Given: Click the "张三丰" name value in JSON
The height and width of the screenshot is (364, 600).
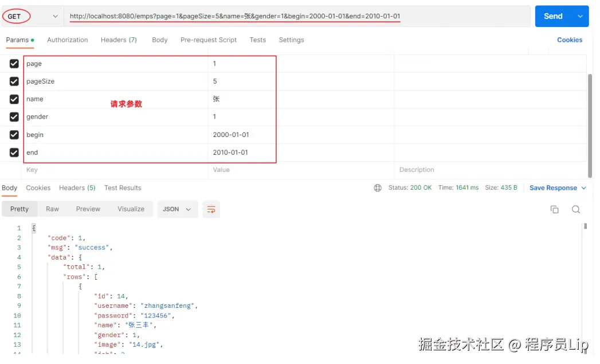Looking at the screenshot, I should tap(139, 326).
